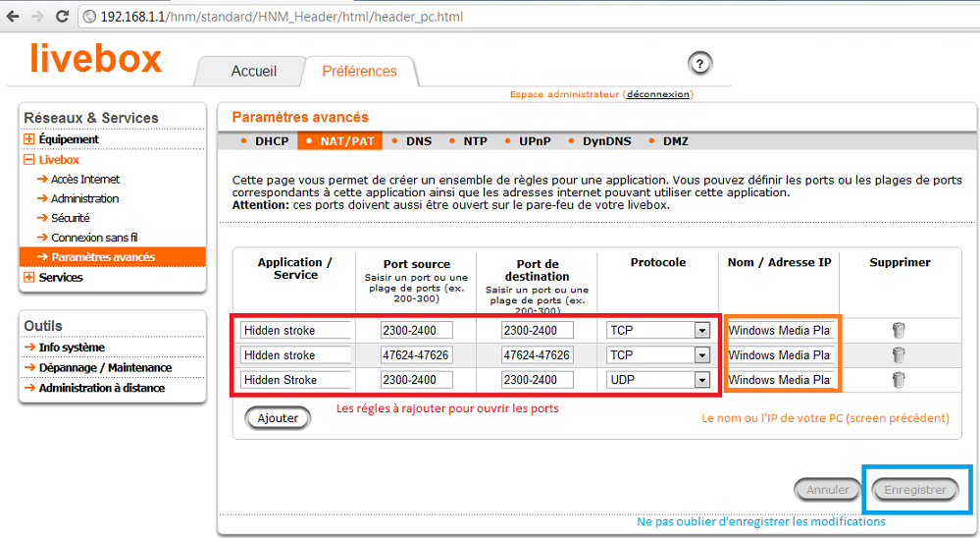Open Administration à distance
Viewport: 980px width, 538px height.
pos(101,388)
